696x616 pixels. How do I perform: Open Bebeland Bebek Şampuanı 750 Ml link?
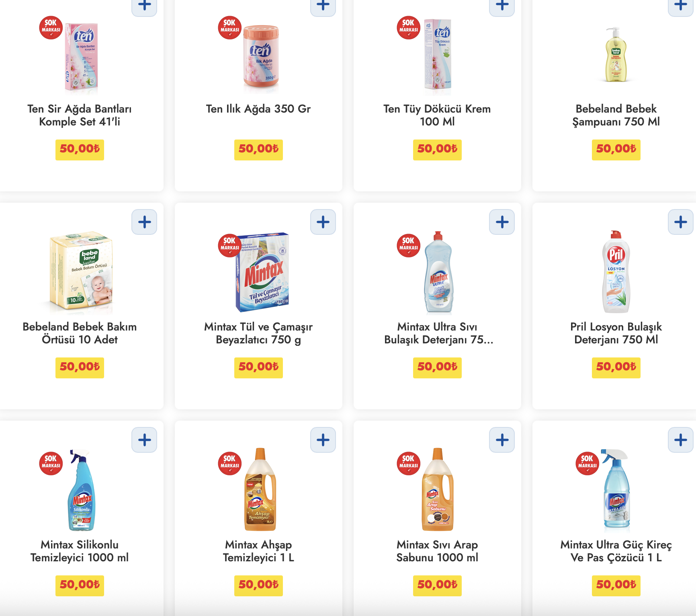pos(616,115)
